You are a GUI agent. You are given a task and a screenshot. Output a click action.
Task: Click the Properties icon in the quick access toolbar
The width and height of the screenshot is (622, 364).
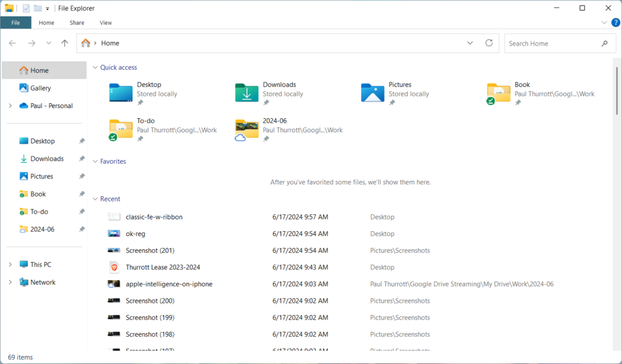(x=26, y=8)
